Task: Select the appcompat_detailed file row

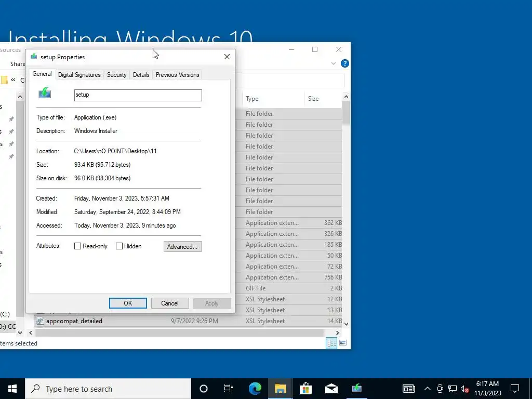Action: point(188,321)
